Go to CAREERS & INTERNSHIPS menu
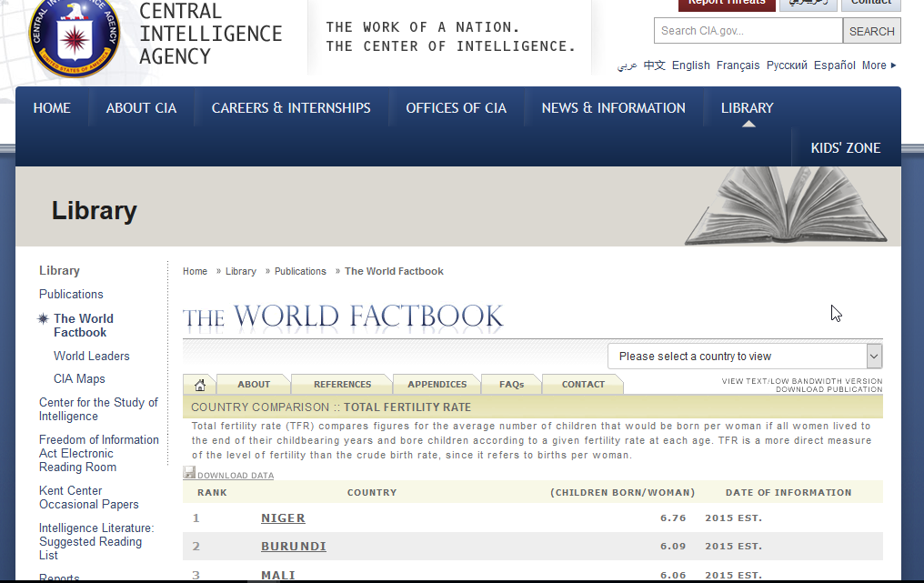Viewport: 924px width, 583px height. point(291,108)
